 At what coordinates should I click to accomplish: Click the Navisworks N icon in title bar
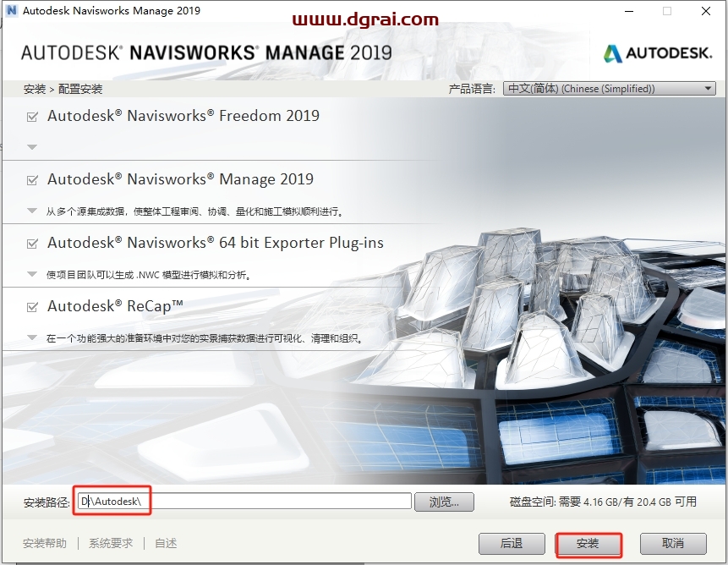(x=12, y=10)
